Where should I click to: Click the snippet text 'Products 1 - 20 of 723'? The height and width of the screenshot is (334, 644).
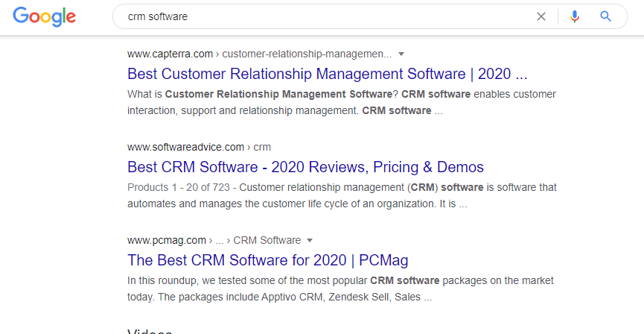(178, 188)
